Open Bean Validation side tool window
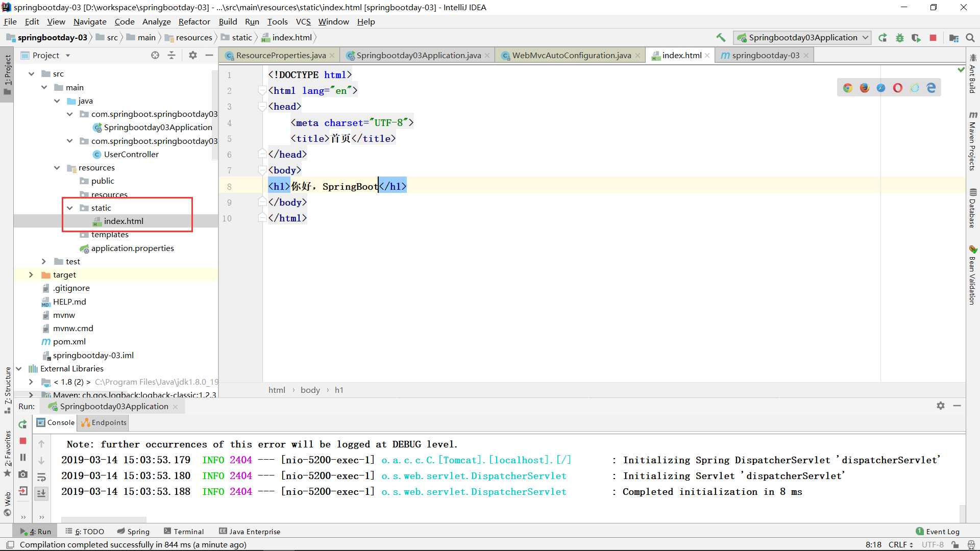The height and width of the screenshot is (551, 980). 973,275
